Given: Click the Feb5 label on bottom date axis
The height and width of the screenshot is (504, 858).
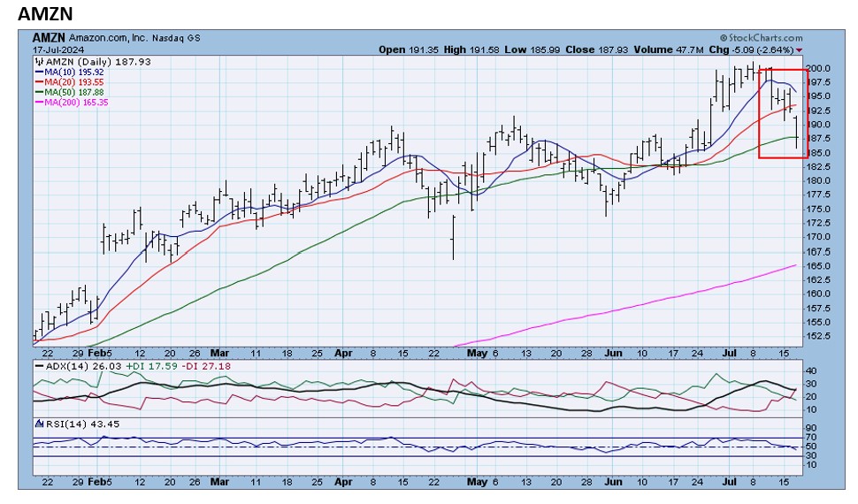Looking at the screenshot, I should [x=100, y=482].
